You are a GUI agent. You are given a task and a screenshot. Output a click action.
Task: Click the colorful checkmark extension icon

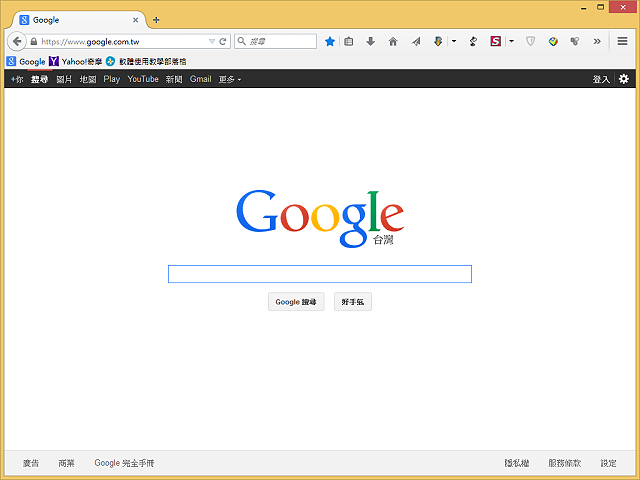pos(553,41)
